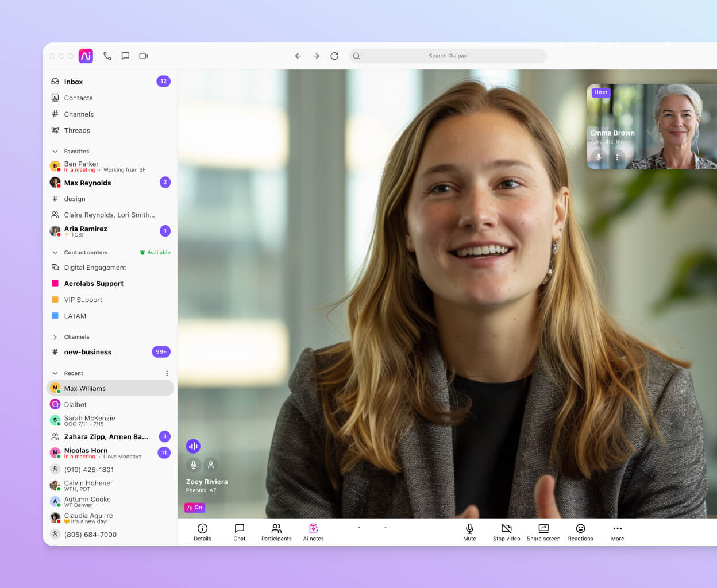Stop your video
Image resolution: width=717 pixels, height=588 pixels.
[x=506, y=531]
